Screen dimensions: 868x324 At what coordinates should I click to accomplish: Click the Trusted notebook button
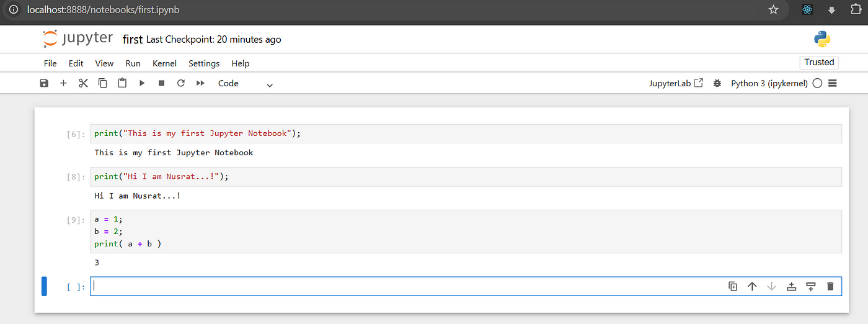[819, 62]
